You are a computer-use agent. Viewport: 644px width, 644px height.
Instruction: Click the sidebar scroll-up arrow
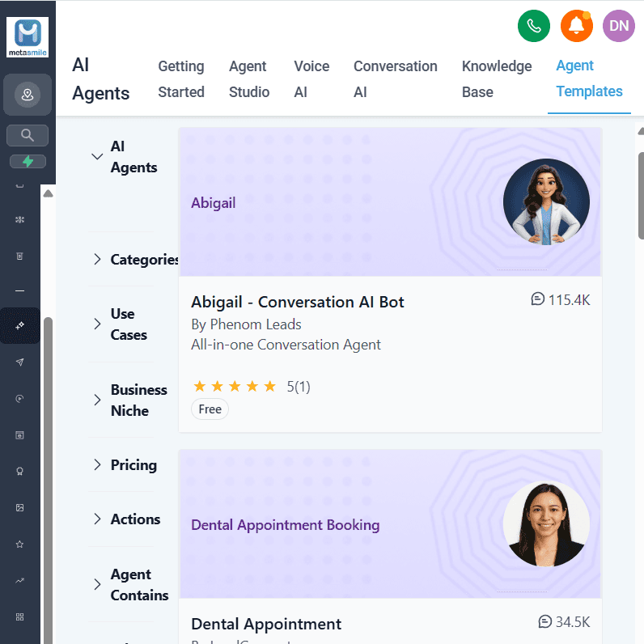click(48, 193)
